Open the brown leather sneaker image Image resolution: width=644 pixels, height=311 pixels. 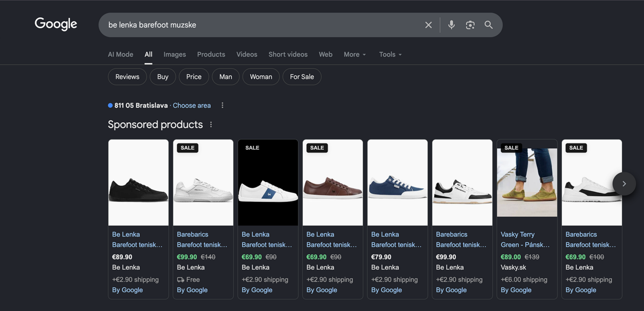point(333,182)
